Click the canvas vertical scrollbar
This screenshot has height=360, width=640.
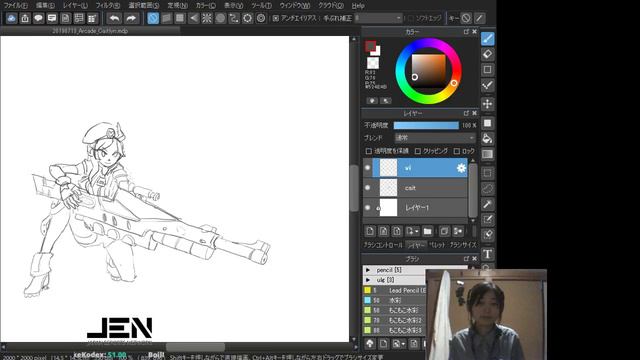click(x=354, y=188)
